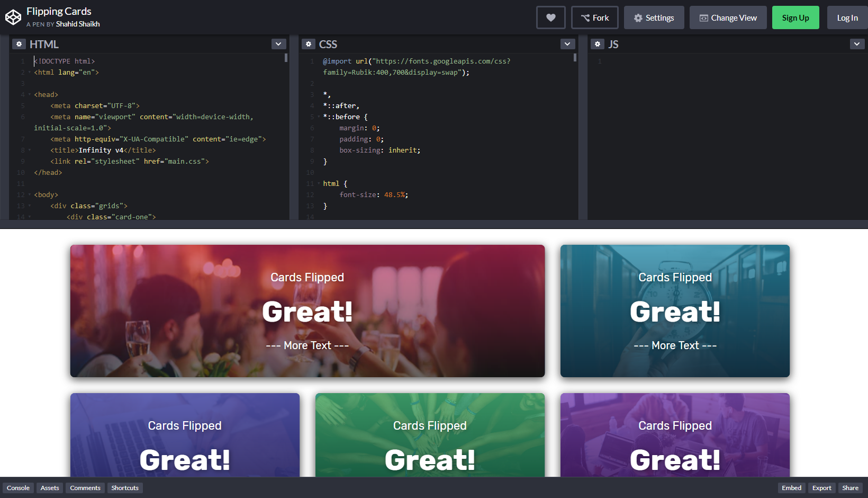868x498 pixels.
Task: Click the Share button in footer
Action: 851,488
